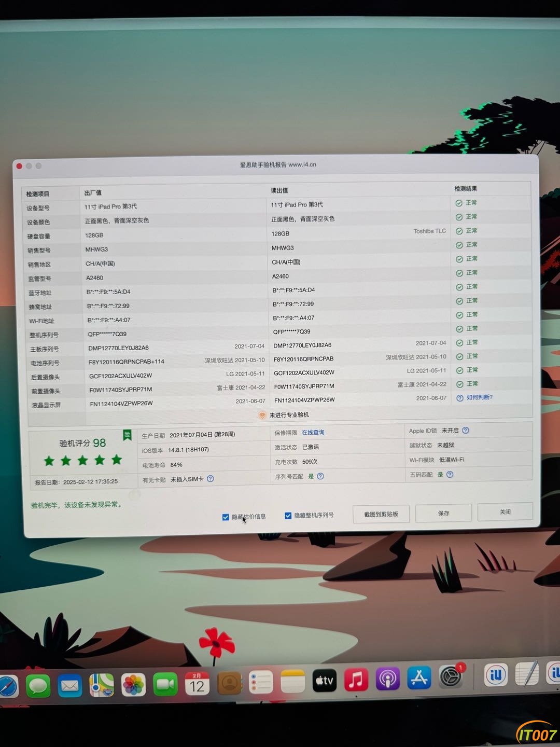Click help icon beside 未插入SIM卡
Image resolution: width=560 pixels, height=747 pixels.
tap(210, 479)
